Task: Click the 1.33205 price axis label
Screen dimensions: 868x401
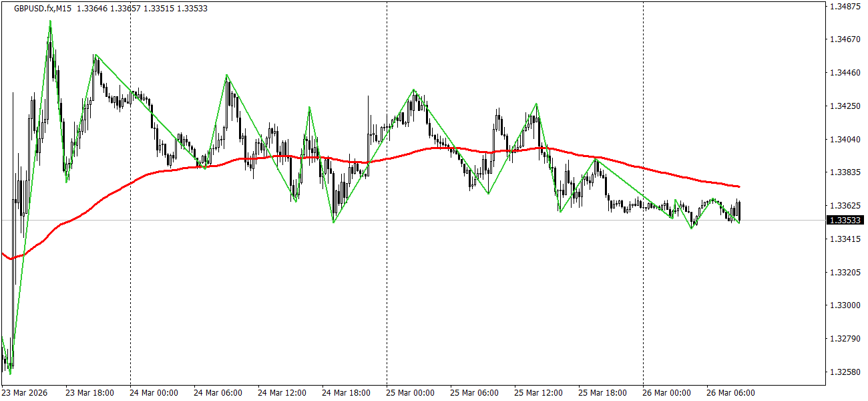Action: (844, 273)
